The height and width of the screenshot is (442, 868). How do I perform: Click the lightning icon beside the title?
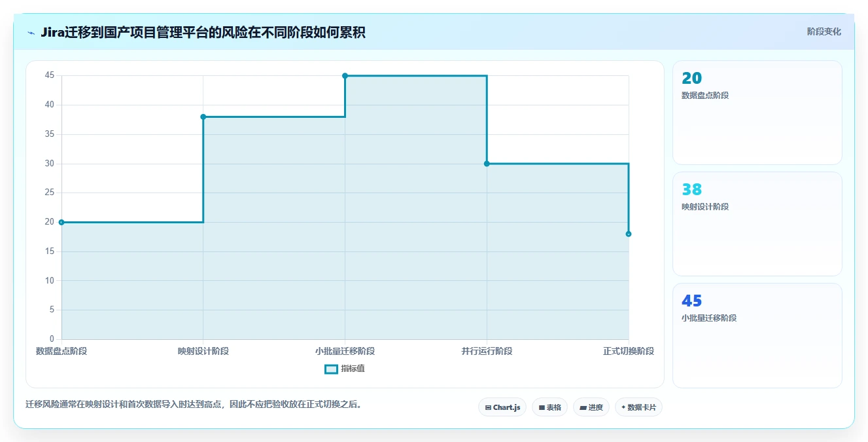coord(31,33)
